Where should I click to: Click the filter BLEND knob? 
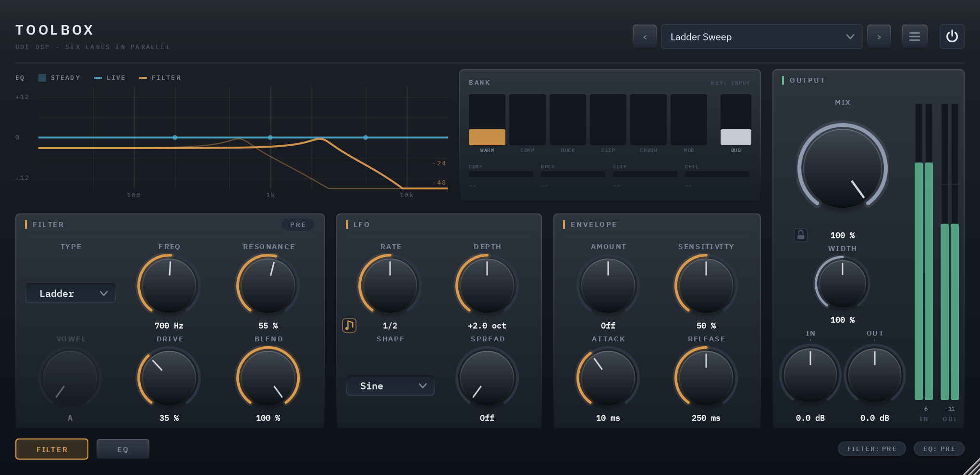pos(268,377)
